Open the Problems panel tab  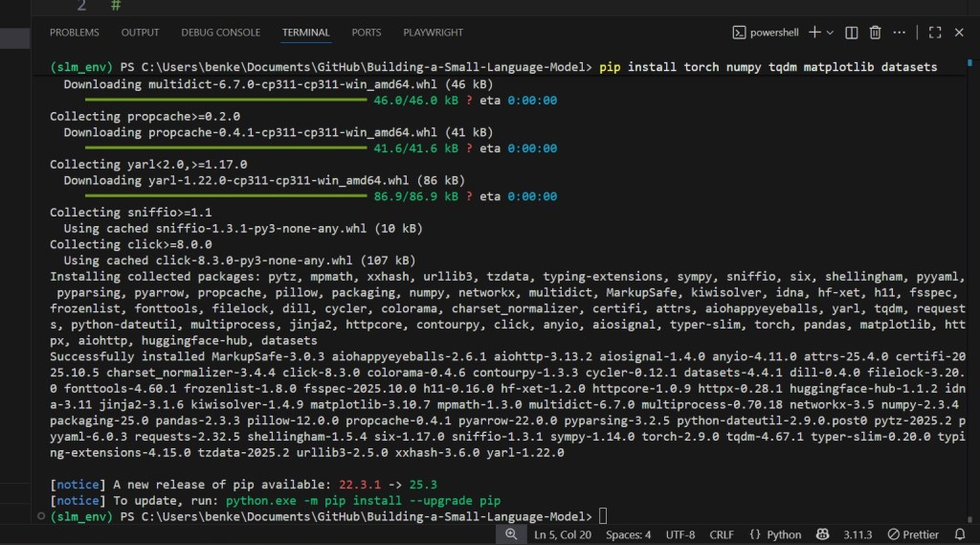tap(75, 33)
